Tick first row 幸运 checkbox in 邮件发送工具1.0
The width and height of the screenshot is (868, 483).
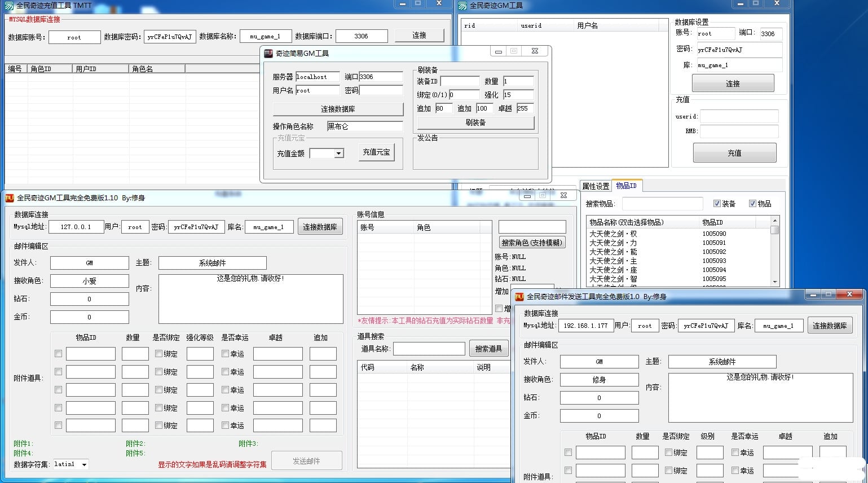coord(735,453)
